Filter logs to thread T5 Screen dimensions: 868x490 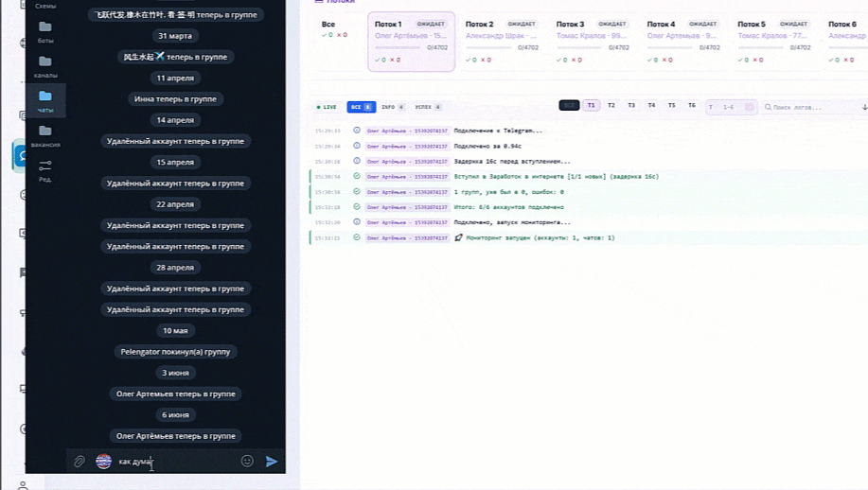click(x=671, y=105)
